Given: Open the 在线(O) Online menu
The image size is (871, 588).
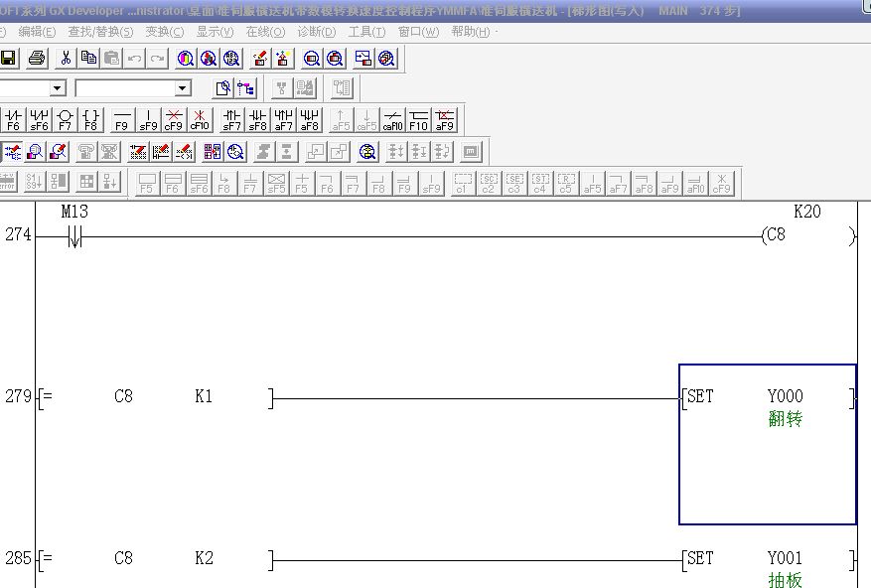Looking at the screenshot, I should (265, 32).
